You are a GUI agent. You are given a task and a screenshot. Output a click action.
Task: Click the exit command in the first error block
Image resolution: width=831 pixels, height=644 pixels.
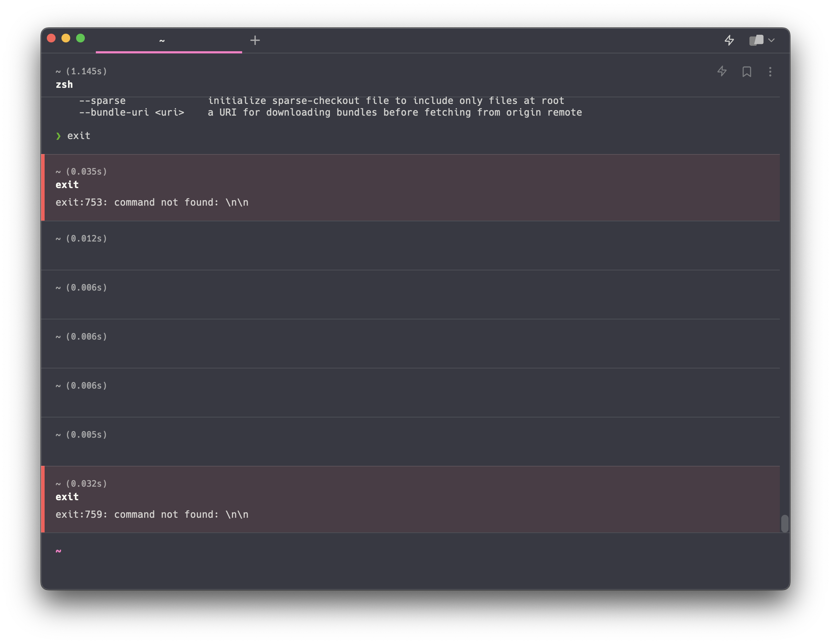pos(67,184)
